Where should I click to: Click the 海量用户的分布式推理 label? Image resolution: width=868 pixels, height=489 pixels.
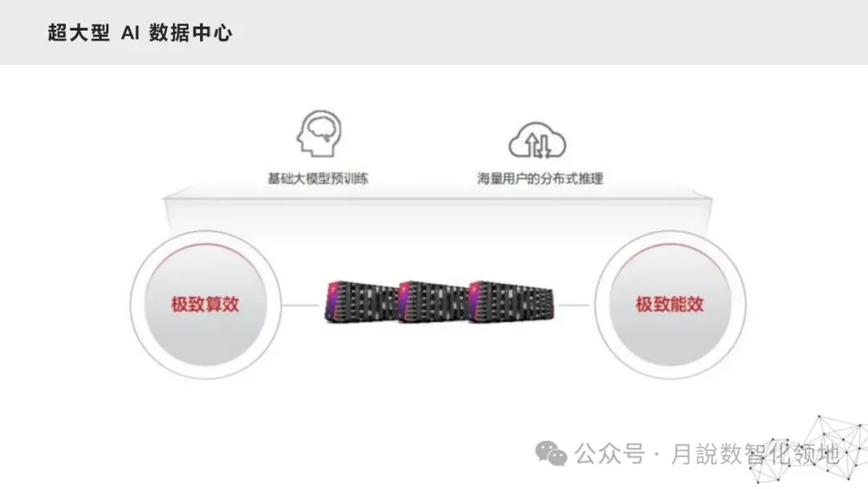click(540, 179)
